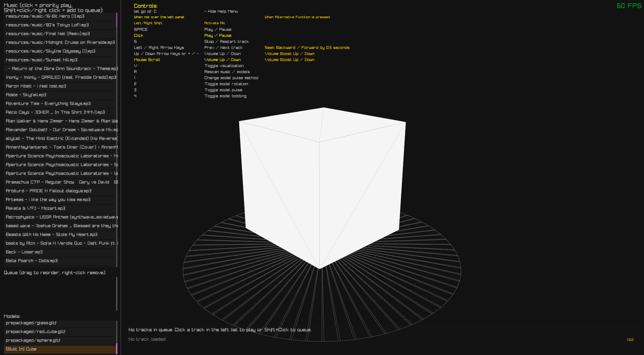Play Aecio Cayo - JOKER In This Shirt track
The height and width of the screenshot is (355, 644).
pos(60,113)
